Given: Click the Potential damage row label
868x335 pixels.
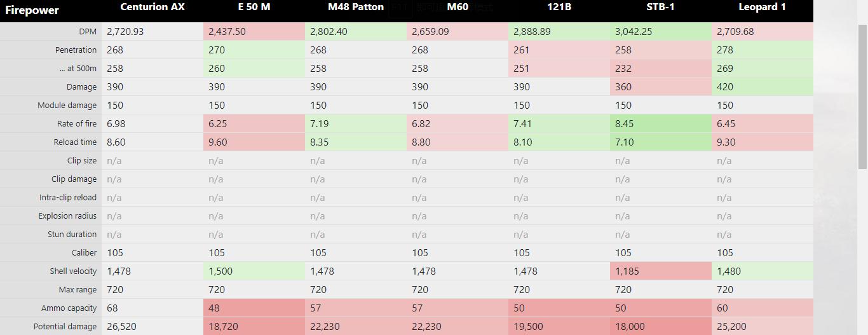Looking at the screenshot, I should [x=66, y=327].
